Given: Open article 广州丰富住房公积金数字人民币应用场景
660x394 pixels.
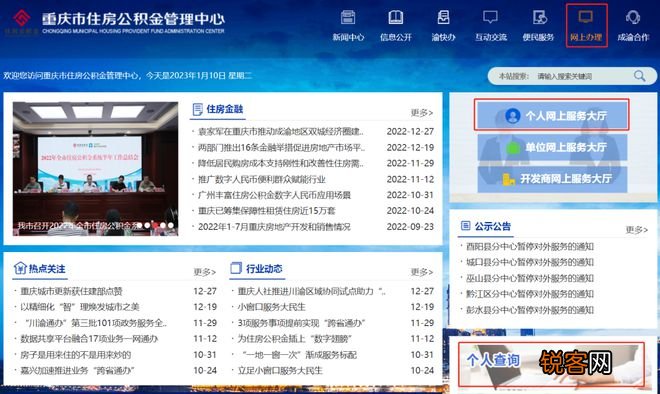Looking at the screenshot, I should click(274, 195).
